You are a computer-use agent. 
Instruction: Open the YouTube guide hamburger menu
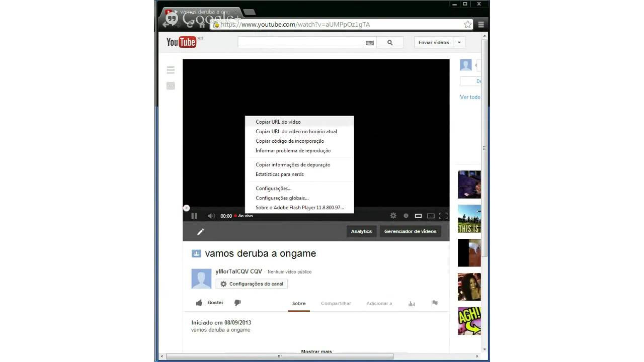click(171, 70)
